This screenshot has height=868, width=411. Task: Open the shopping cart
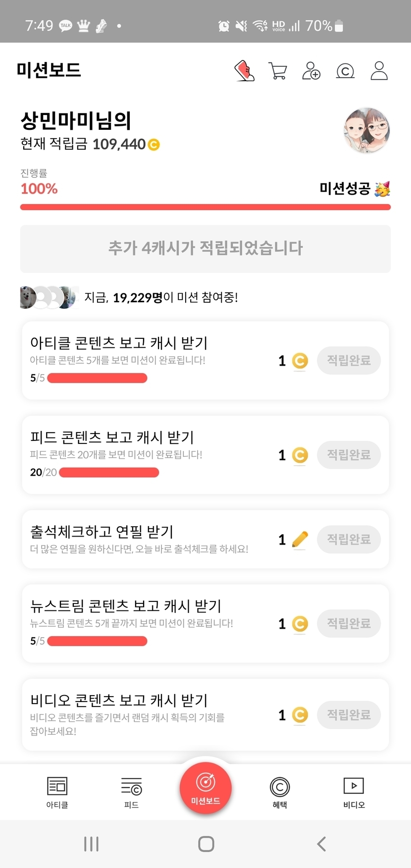pyautogui.click(x=277, y=71)
